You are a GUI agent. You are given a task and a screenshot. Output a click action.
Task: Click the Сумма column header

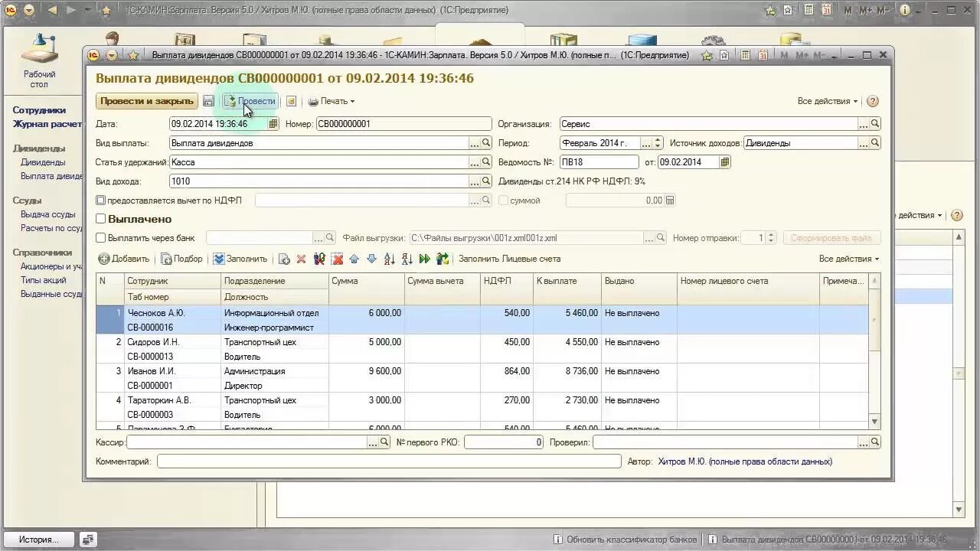pyautogui.click(x=366, y=289)
